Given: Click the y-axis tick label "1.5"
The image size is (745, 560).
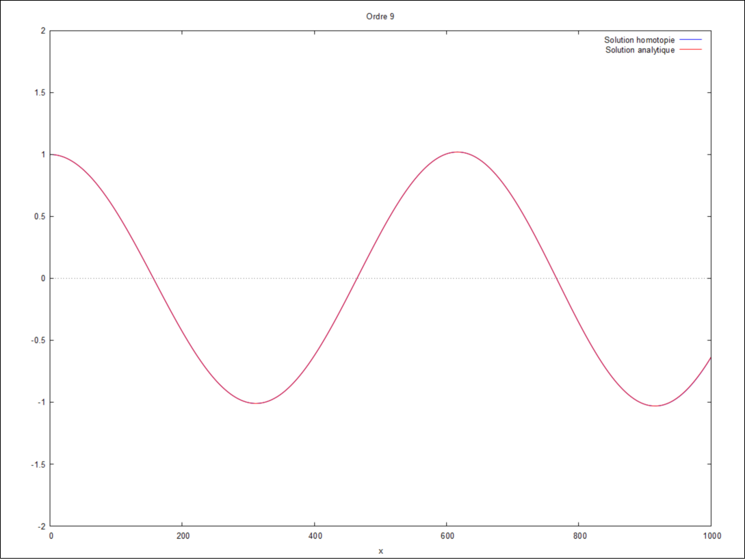Looking at the screenshot, I should point(40,92).
